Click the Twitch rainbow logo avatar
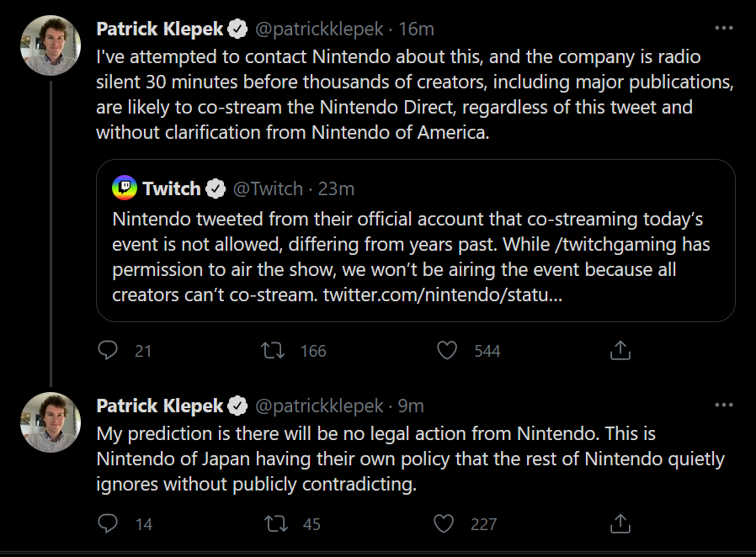This screenshot has width=756, height=557. coord(125,188)
